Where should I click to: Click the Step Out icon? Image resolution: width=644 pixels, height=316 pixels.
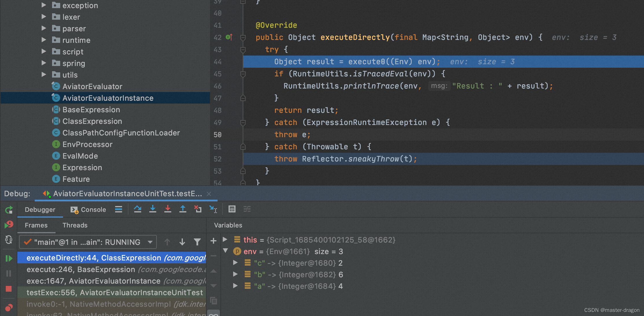(183, 209)
